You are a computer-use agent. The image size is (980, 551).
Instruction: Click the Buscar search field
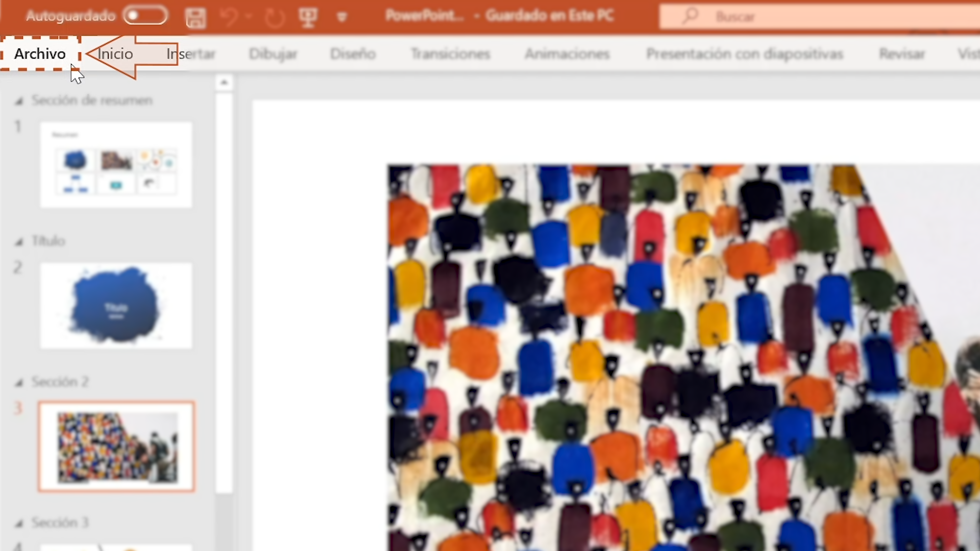pyautogui.click(x=819, y=17)
